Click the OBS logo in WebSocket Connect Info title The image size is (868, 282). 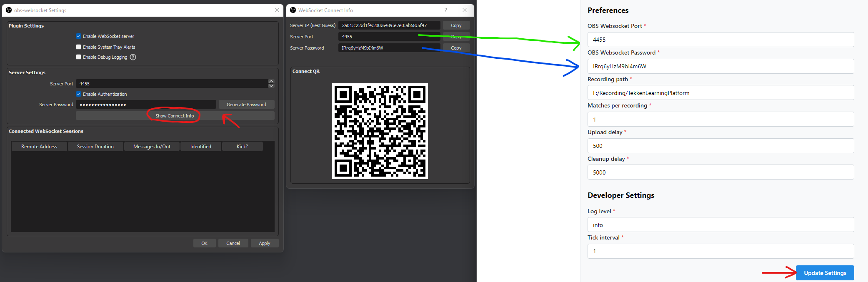(x=293, y=10)
